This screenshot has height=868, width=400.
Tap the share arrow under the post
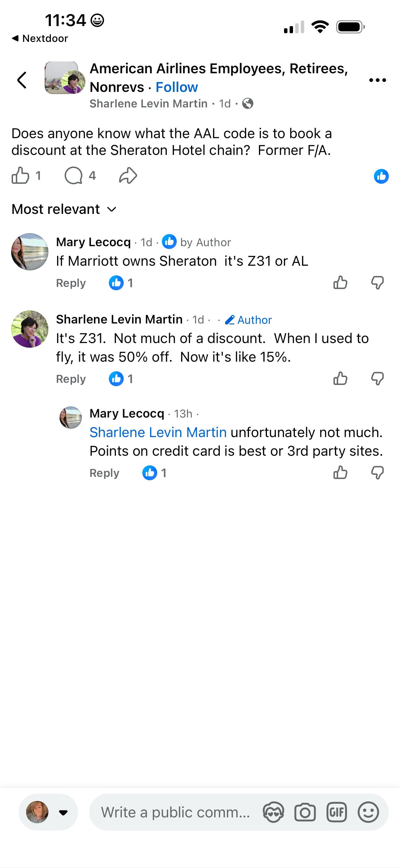tap(128, 175)
